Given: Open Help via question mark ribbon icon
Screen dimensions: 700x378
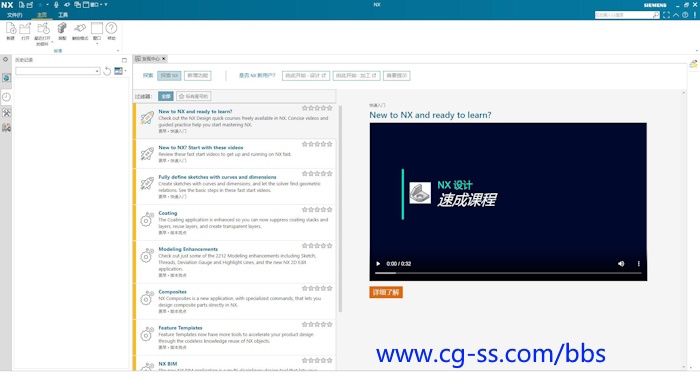Looking at the screenshot, I should [111, 29].
